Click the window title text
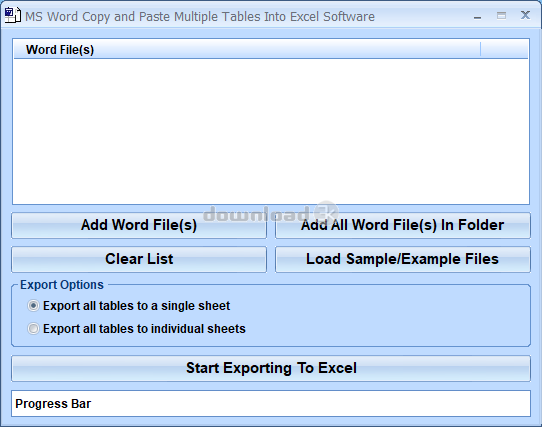The width and height of the screenshot is (542, 427). coord(200,16)
